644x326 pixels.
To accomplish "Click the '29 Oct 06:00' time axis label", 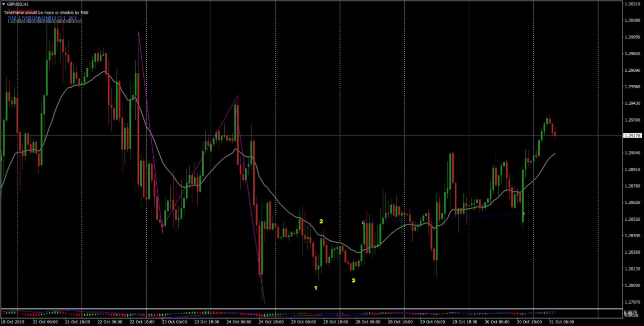I will 432,322.
